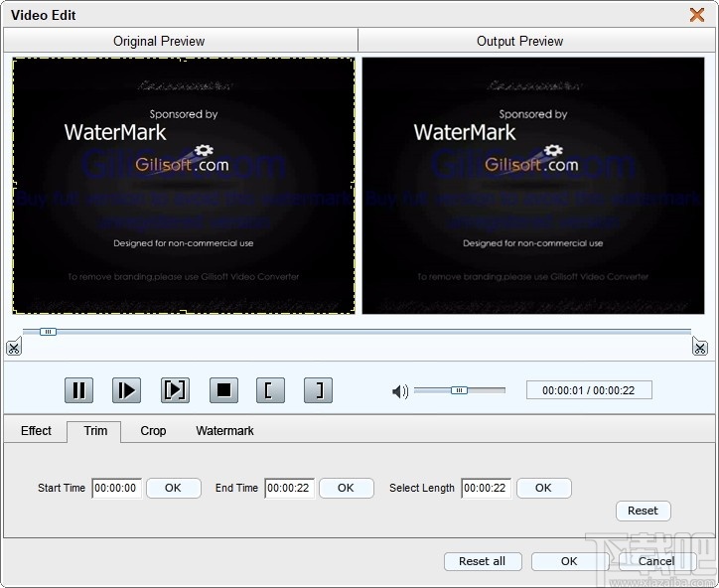Stop the video playback
This screenshot has width=719, height=588.
point(223,390)
